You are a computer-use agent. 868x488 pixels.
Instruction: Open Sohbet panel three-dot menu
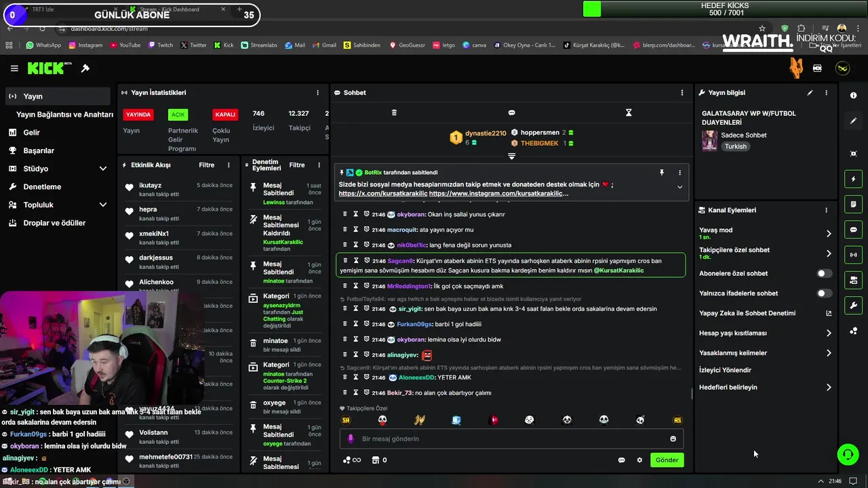click(682, 93)
